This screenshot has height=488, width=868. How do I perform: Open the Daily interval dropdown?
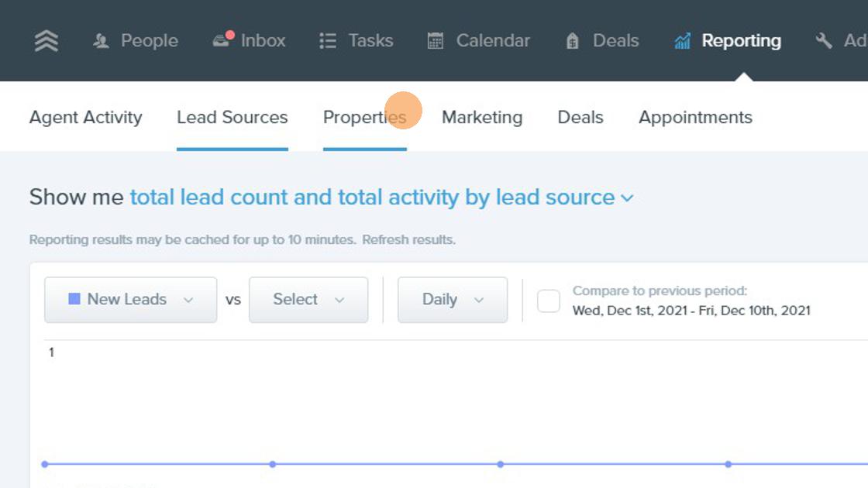click(x=453, y=300)
